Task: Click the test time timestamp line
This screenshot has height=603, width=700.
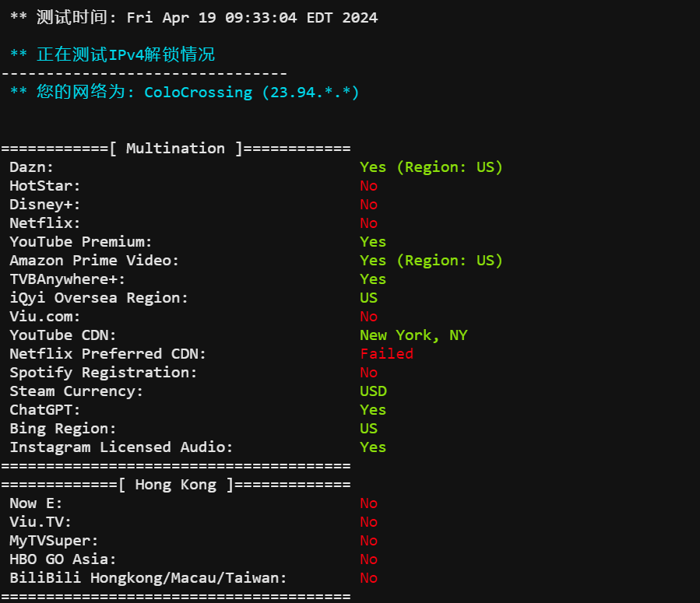Action: point(193,17)
